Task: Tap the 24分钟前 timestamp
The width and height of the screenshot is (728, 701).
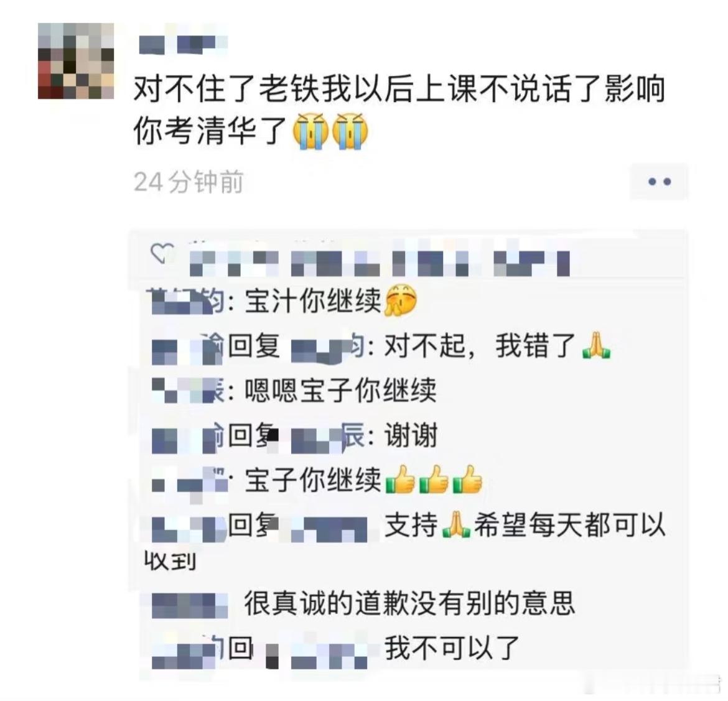Action: point(189,182)
